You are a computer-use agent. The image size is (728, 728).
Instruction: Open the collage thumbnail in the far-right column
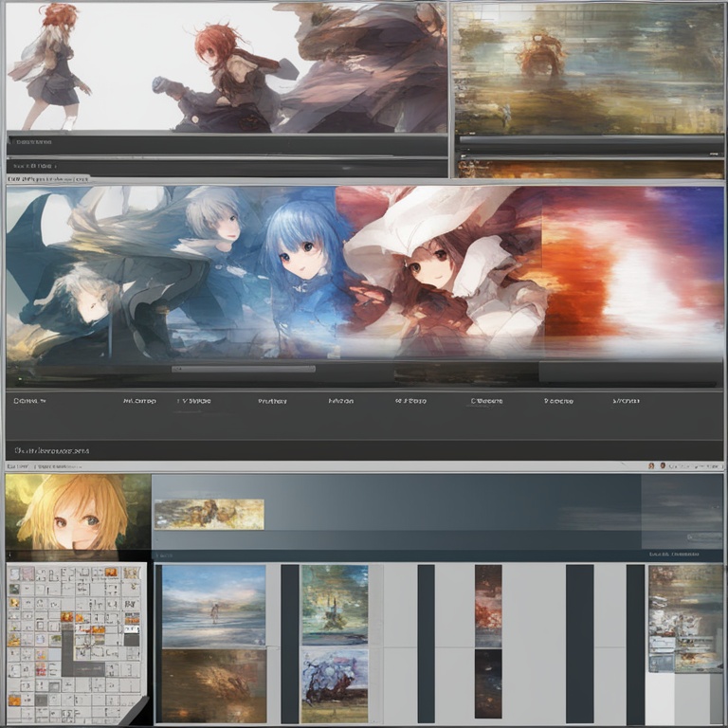coord(685,618)
